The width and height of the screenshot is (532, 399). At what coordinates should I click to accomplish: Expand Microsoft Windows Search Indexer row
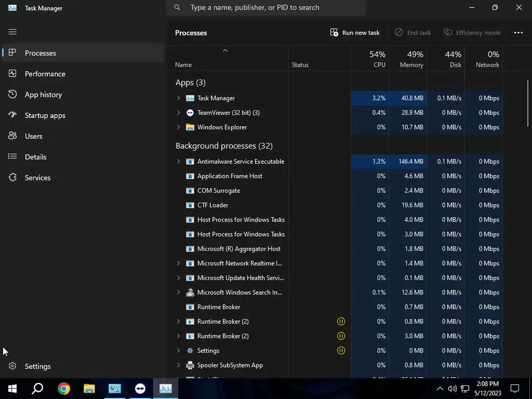pyautogui.click(x=179, y=292)
